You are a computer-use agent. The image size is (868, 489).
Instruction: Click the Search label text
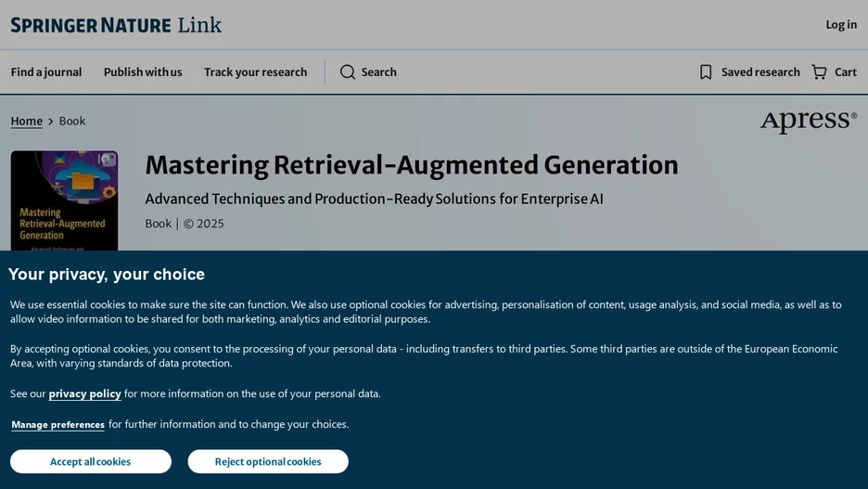378,72
